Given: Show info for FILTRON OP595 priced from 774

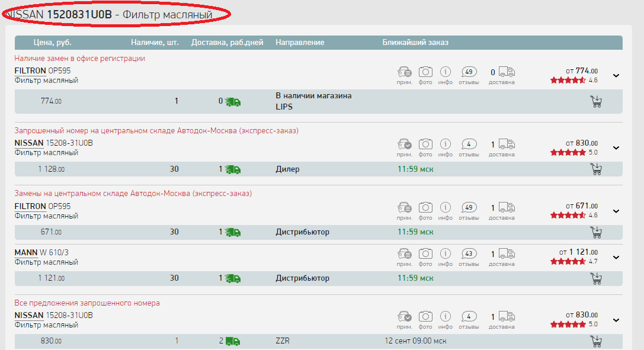Looking at the screenshot, I should [x=445, y=72].
